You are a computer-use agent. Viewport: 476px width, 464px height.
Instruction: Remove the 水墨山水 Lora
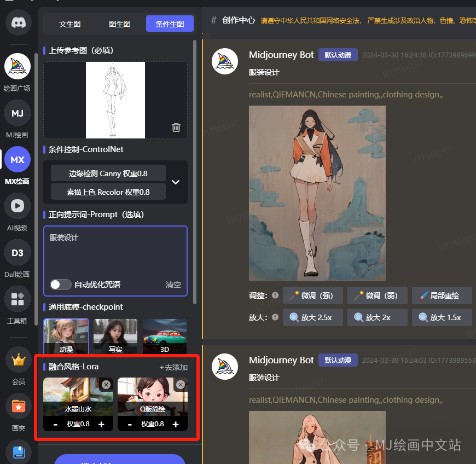coord(106,385)
